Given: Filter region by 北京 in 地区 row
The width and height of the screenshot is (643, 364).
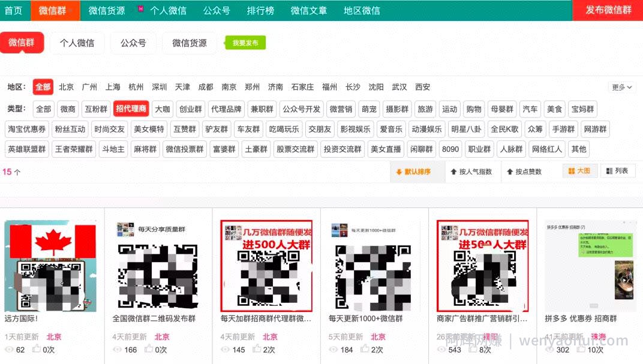Looking at the screenshot, I should 67,87.
